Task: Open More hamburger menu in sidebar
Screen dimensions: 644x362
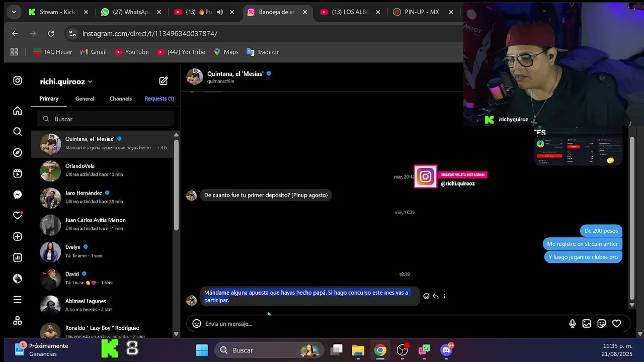Action: click(x=18, y=300)
